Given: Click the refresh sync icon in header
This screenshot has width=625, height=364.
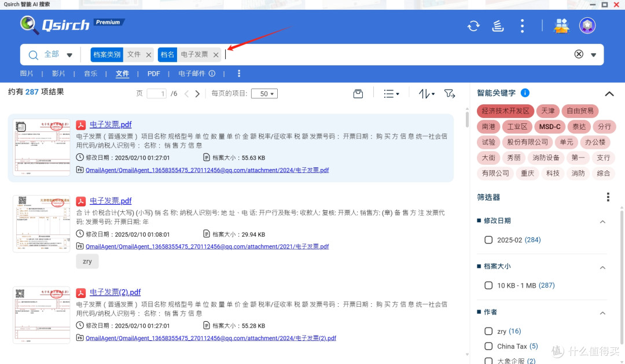Looking at the screenshot, I should click(473, 26).
